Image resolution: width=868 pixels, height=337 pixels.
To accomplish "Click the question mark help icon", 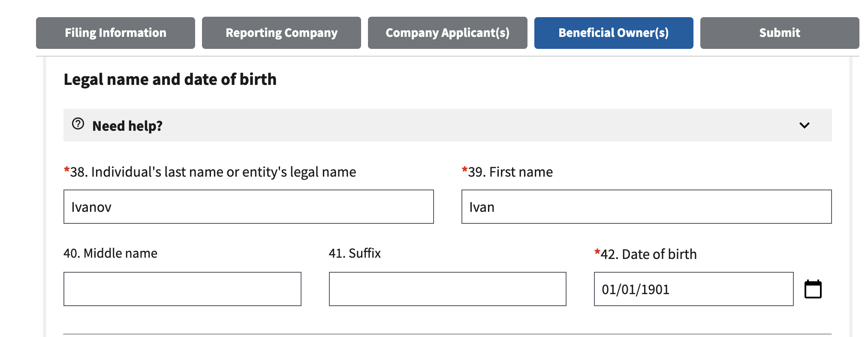I will coord(78,124).
